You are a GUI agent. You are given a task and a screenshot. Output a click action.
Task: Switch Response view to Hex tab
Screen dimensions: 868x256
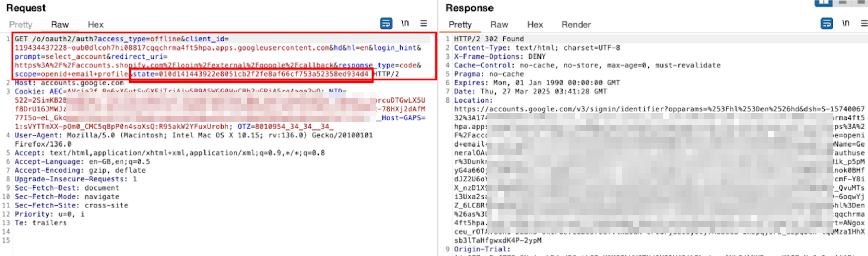[535, 25]
